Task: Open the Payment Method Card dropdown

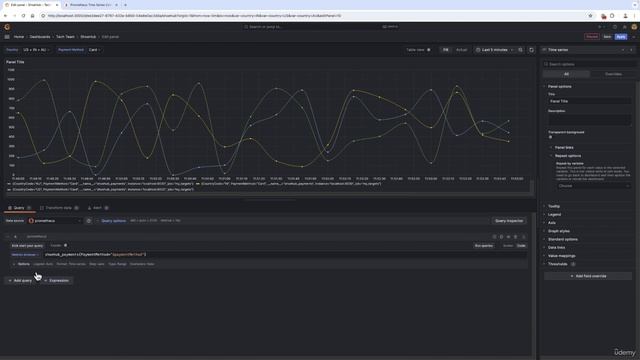Action: (x=94, y=50)
